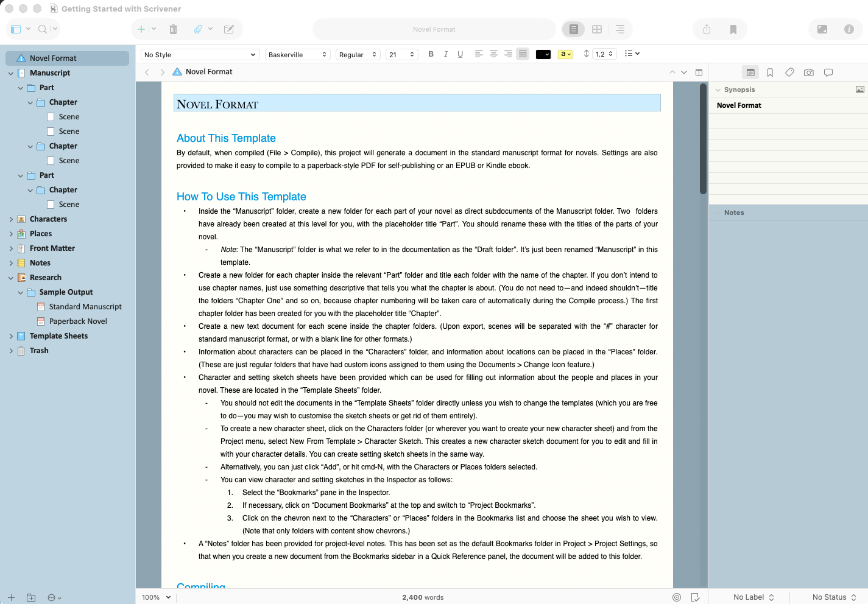The image size is (868, 604).
Task: Go forward in editor history
Action: 162,72
